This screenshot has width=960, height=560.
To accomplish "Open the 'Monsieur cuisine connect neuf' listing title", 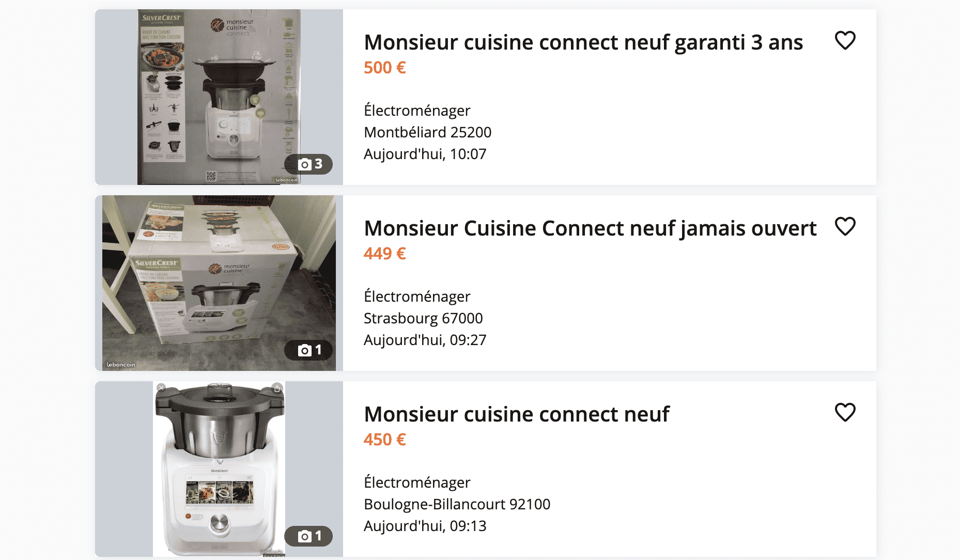I will (517, 414).
